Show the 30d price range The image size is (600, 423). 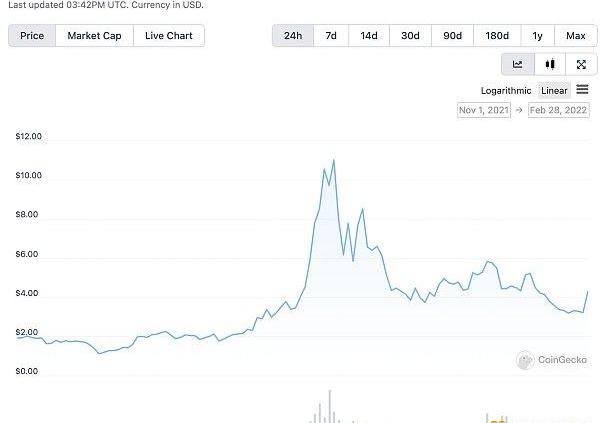pyautogui.click(x=410, y=36)
